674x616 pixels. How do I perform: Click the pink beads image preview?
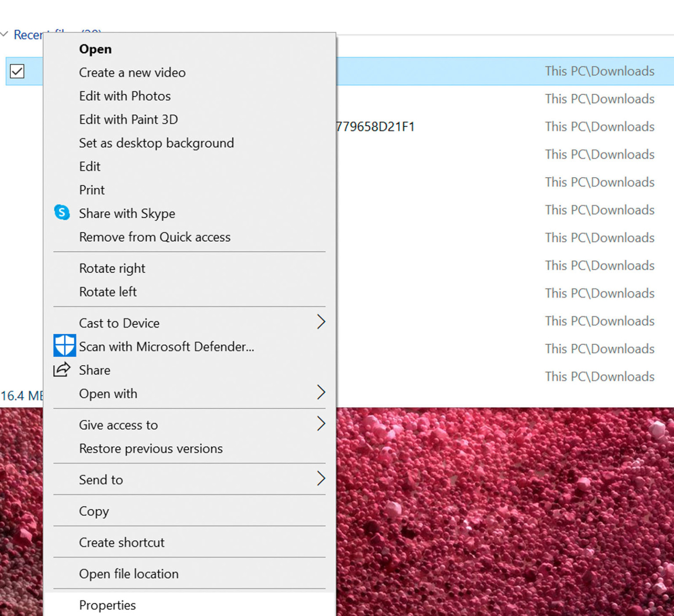(505, 505)
